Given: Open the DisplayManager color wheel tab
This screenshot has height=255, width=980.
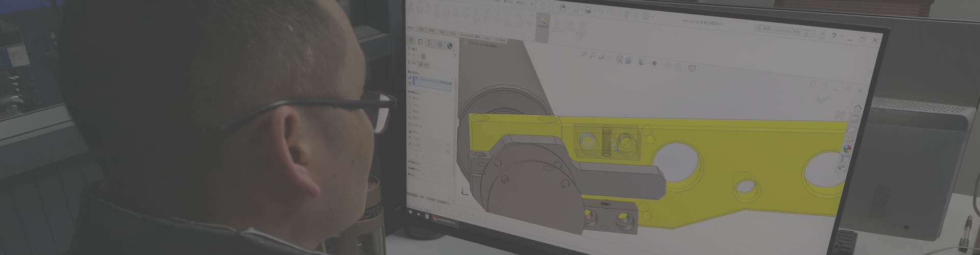Looking at the screenshot, I should 450,46.
